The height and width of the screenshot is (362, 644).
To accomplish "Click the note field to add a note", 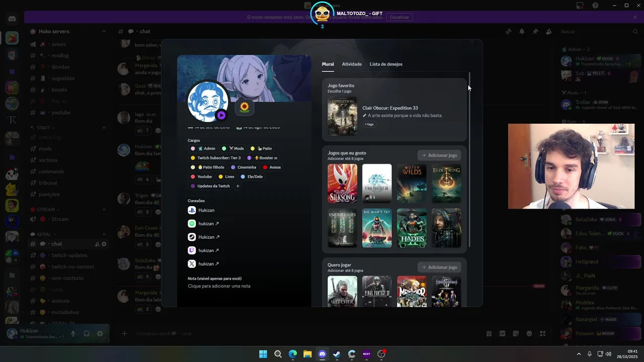I will pos(219,286).
